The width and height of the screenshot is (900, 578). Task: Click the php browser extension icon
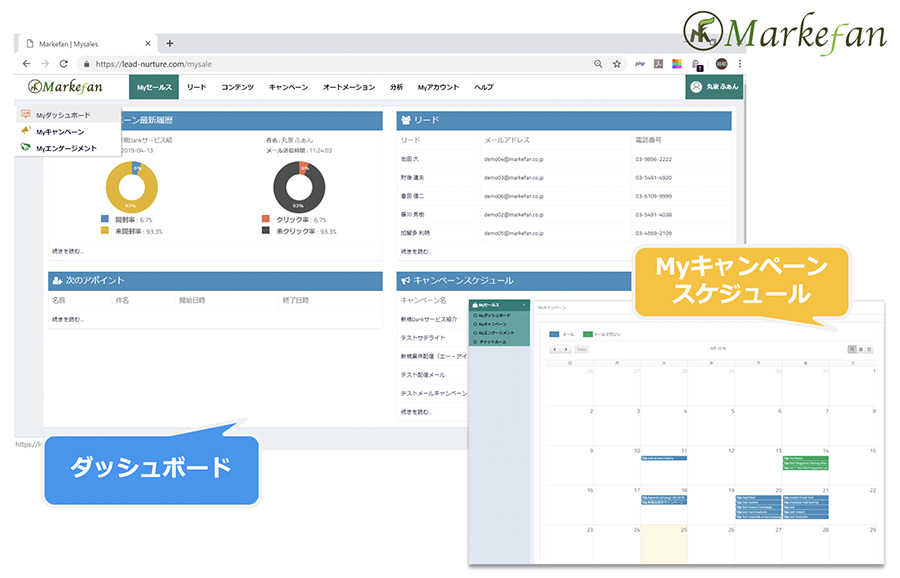[x=640, y=64]
